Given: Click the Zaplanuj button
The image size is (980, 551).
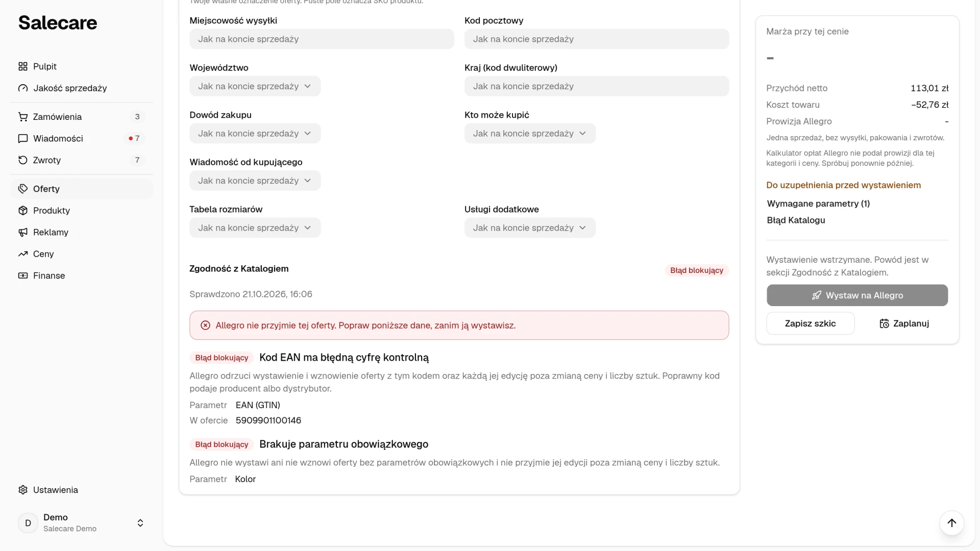Looking at the screenshot, I should click(904, 323).
